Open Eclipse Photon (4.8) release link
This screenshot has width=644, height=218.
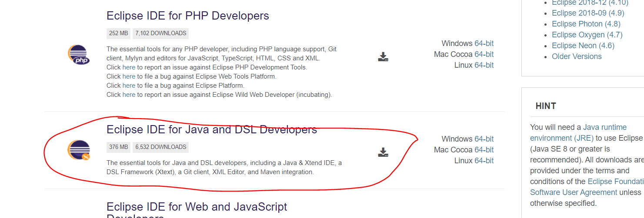coord(586,24)
